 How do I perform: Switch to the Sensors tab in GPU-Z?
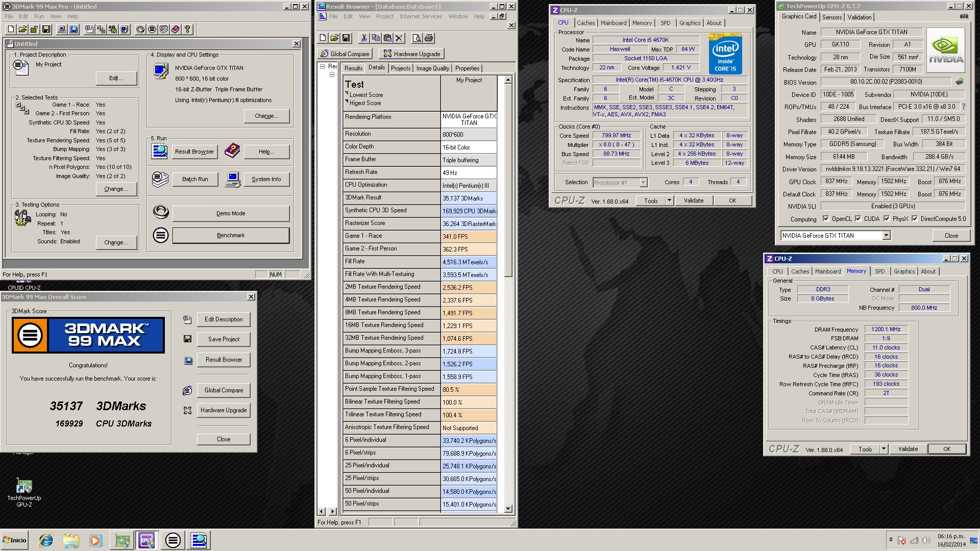(x=832, y=17)
